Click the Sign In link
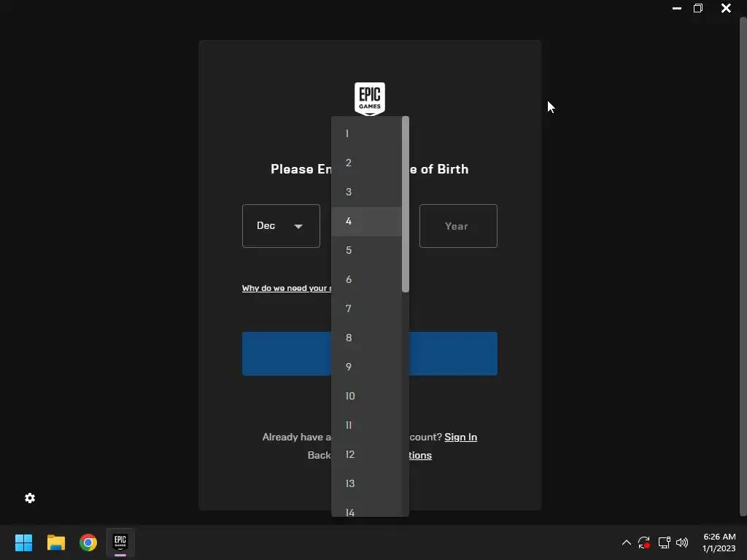The image size is (747, 560). click(461, 437)
